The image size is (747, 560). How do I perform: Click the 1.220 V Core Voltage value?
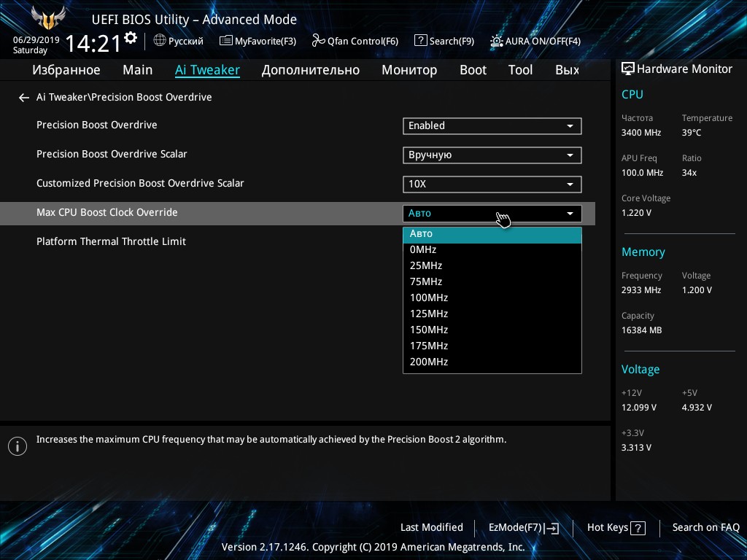pyautogui.click(x=636, y=213)
